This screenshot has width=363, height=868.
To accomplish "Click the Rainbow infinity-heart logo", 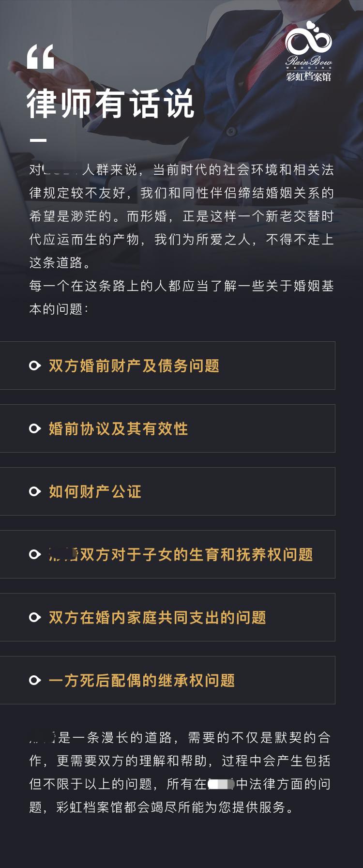I will click(x=309, y=39).
